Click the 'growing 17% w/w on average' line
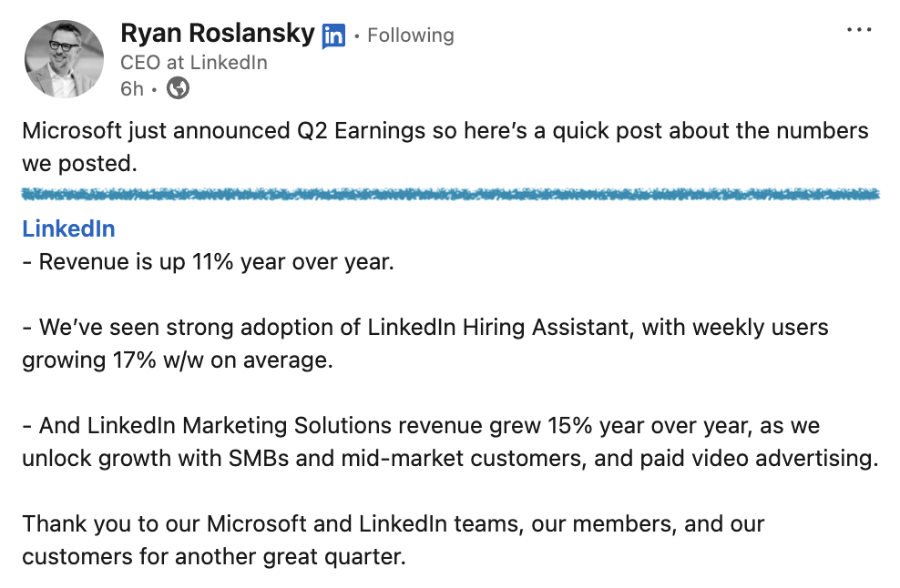Viewport: 900px width, 588px height. (x=178, y=360)
